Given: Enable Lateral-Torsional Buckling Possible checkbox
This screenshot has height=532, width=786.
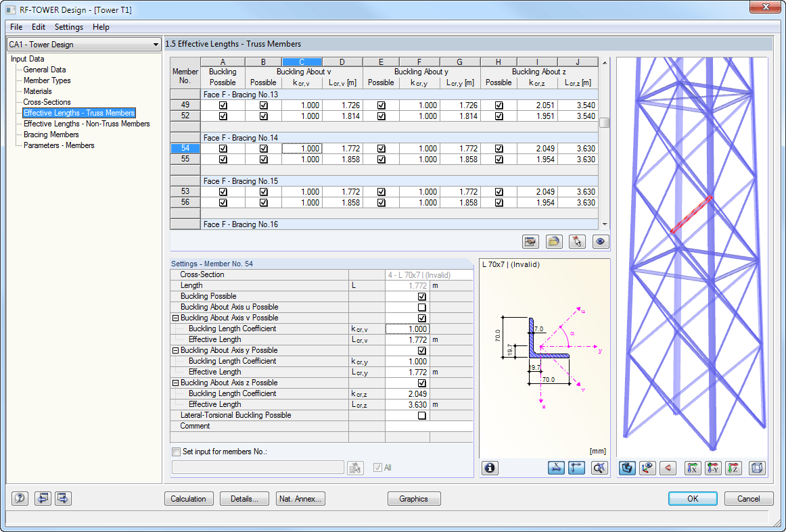Looking at the screenshot, I should click(422, 415).
